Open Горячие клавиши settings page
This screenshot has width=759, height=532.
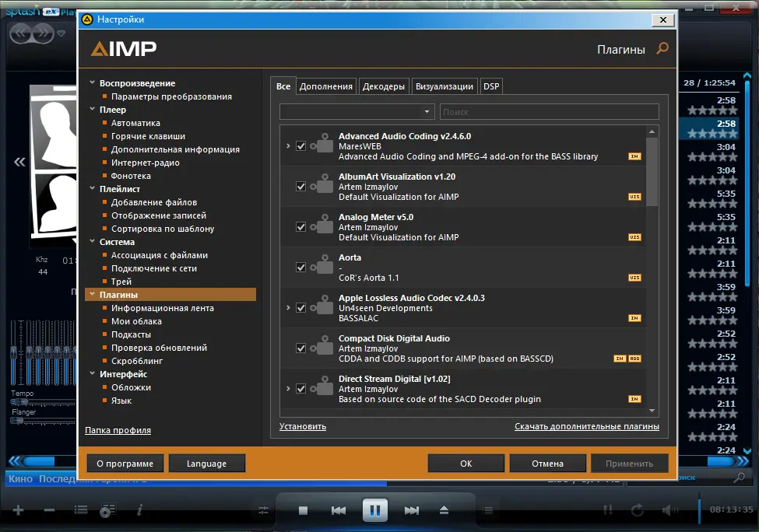pyautogui.click(x=148, y=136)
